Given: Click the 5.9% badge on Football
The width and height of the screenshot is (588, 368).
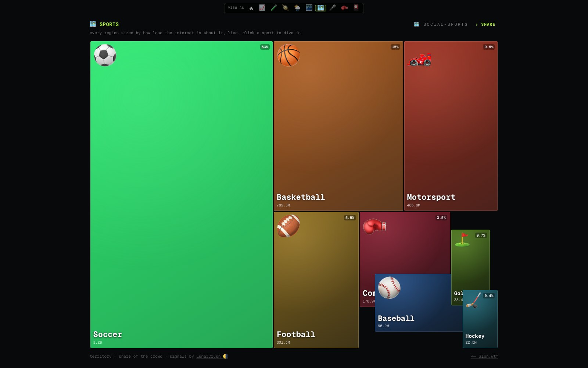Looking at the screenshot, I should [x=350, y=218].
